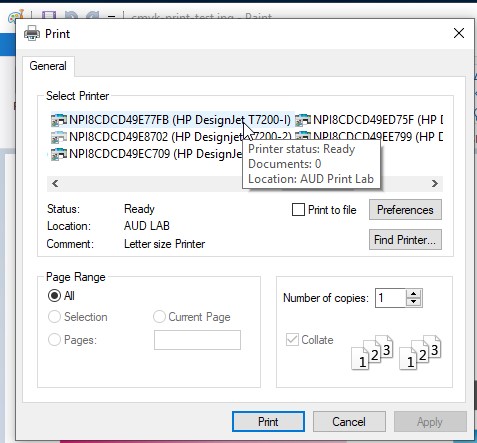Close the Print dialog
The height and width of the screenshot is (443, 477).
pos(459,33)
